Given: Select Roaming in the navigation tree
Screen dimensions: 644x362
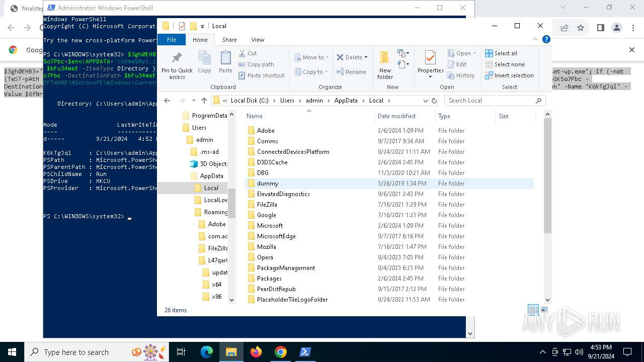Looking at the screenshot, I should pyautogui.click(x=215, y=212).
